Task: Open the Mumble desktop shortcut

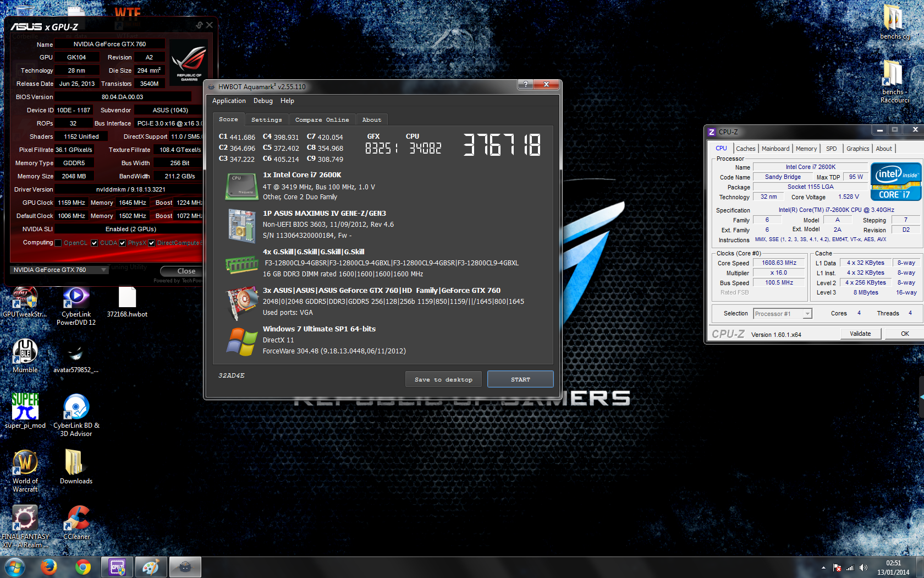Action: pos(25,356)
